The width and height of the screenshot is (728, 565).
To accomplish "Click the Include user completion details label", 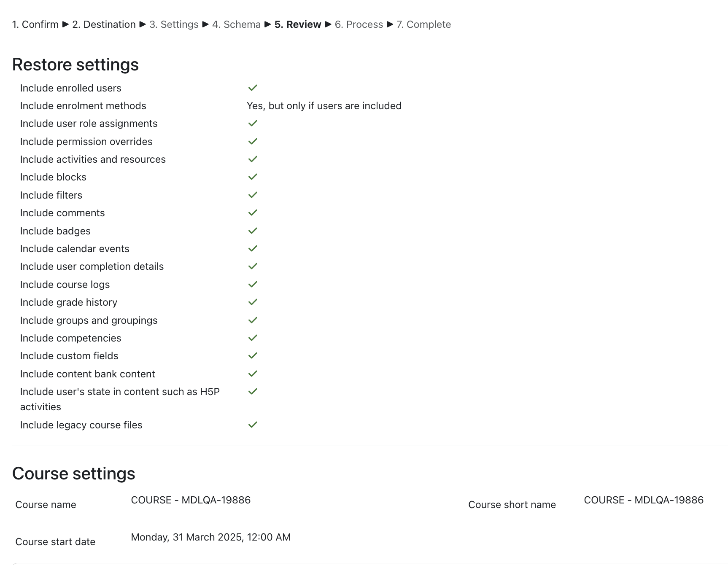I will click(92, 266).
